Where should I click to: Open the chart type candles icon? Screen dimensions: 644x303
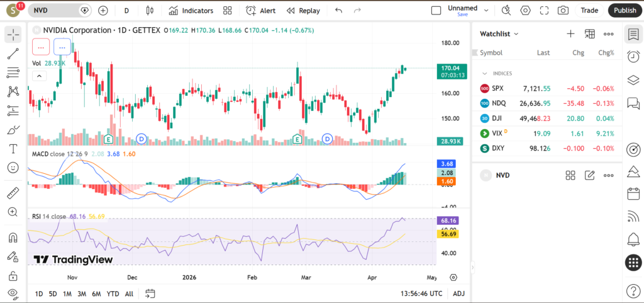(149, 11)
